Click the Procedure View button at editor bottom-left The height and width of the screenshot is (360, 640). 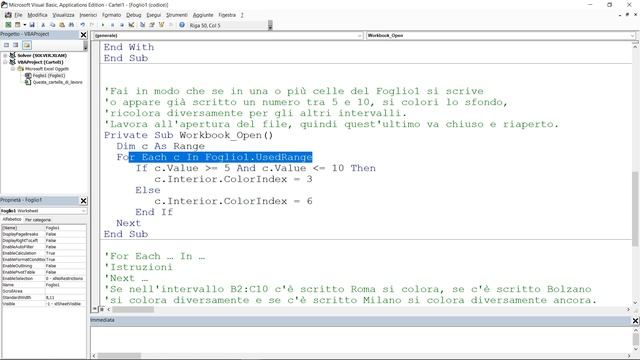tap(95, 309)
